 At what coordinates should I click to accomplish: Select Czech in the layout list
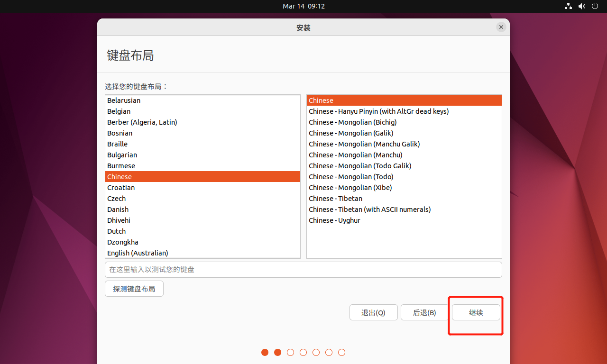tap(202, 199)
